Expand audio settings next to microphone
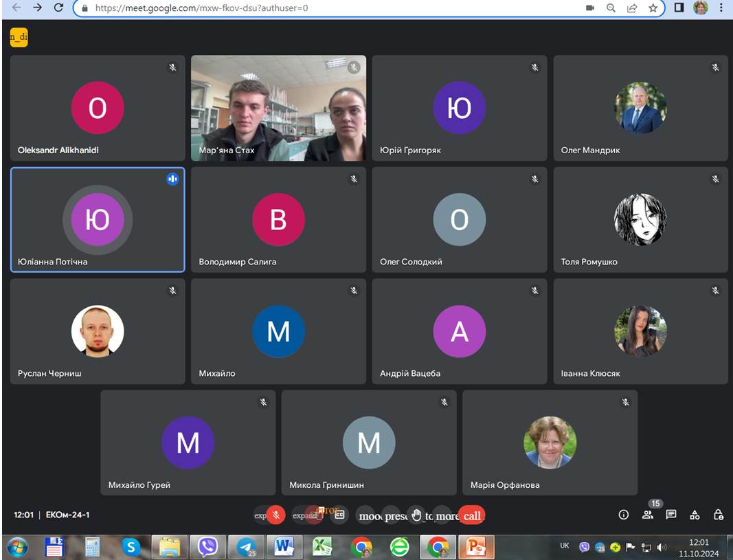 point(260,515)
